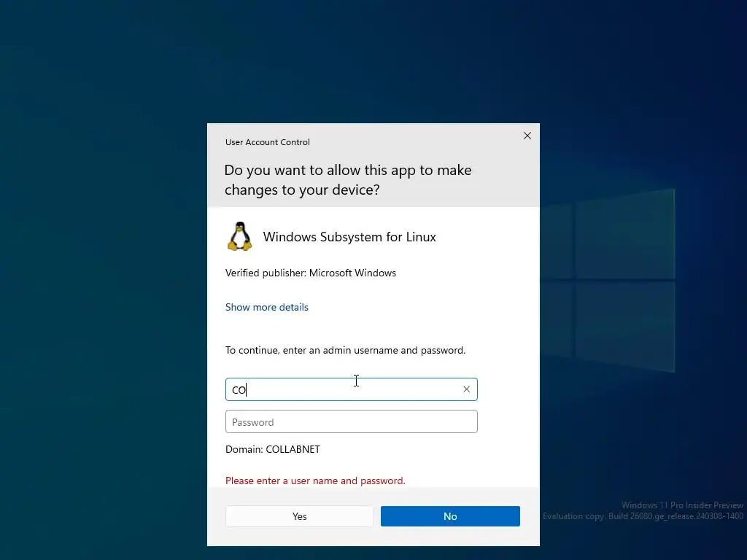Close the User Account Control dialog

527,136
